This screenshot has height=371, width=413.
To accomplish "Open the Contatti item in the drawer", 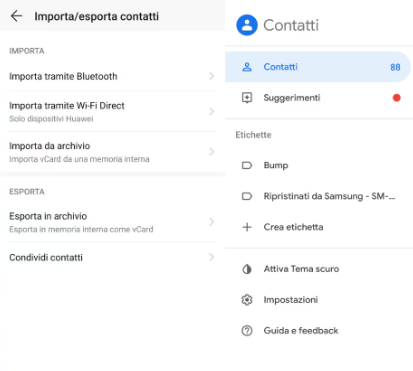I will [x=318, y=67].
